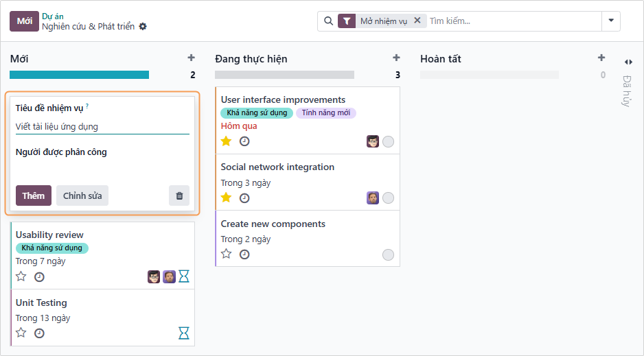Delete the new task draft with trash icon
The width and height of the screenshot is (644, 356).
coord(179,195)
